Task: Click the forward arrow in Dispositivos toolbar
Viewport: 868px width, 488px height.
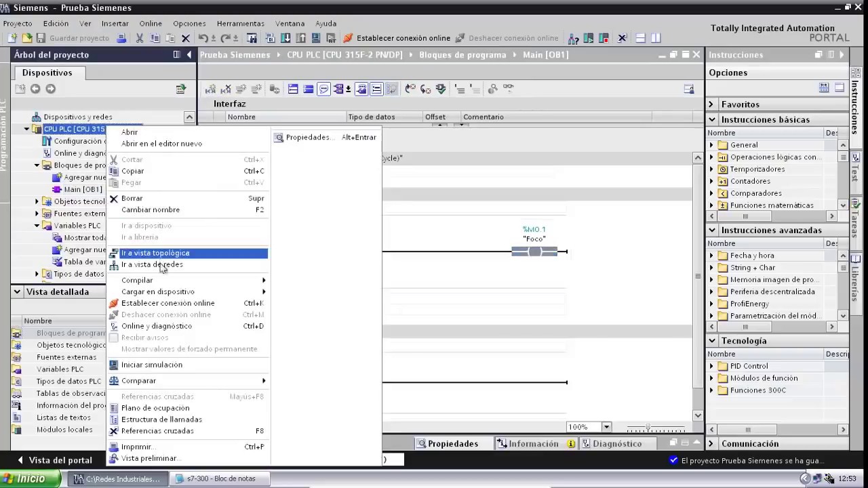Action: (50, 89)
